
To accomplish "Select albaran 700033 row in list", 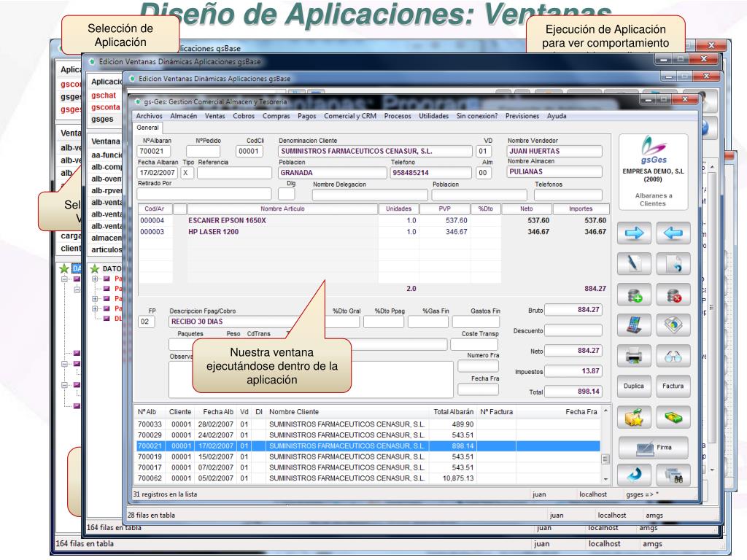I will coord(368,424).
